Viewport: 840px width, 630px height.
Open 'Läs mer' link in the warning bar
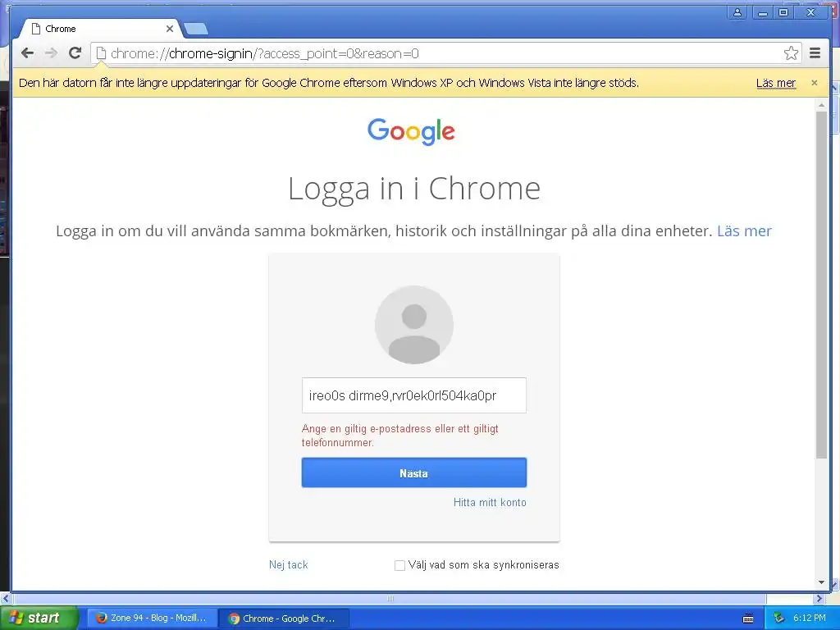tap(776, 83)
